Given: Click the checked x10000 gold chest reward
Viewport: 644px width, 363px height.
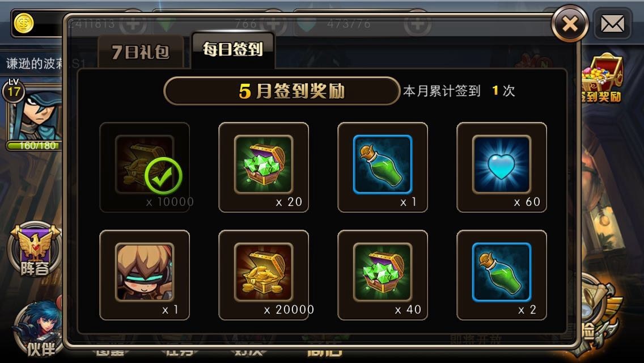Looking at the screenshot, I should point(145,167).
